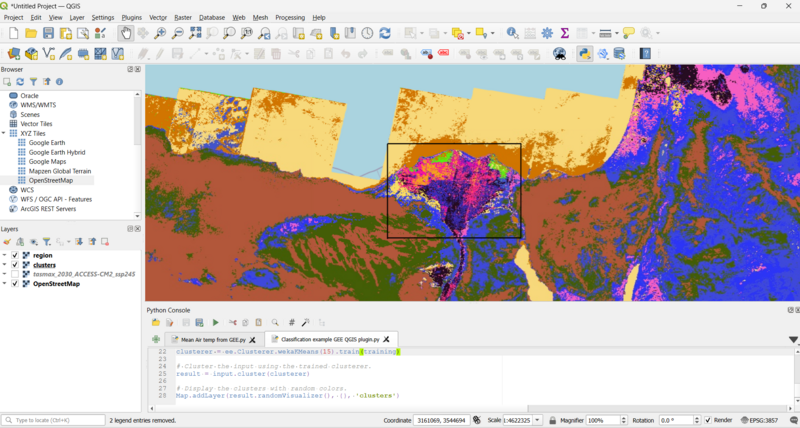Select the Pan Map hand tool

click(125, 33)
